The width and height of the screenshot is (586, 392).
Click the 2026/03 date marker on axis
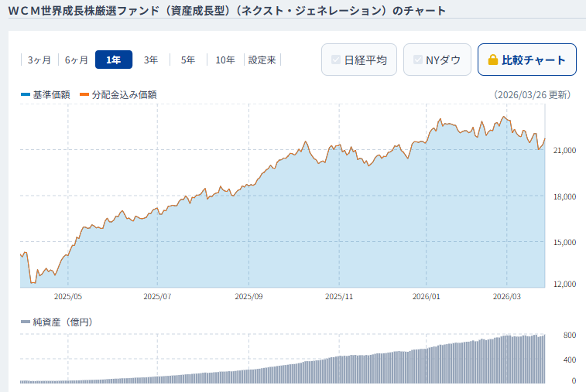[508, 296]
